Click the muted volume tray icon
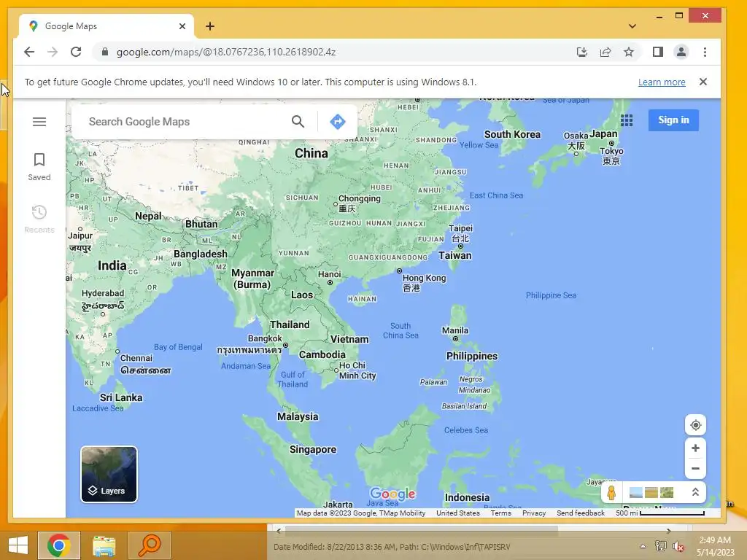 coord(678,546)
